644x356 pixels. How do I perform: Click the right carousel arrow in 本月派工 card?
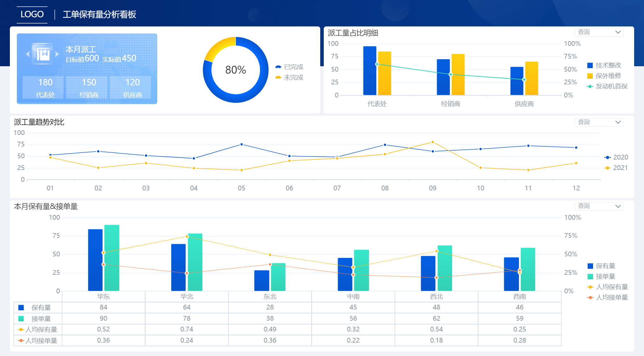[x=57, y=54]
